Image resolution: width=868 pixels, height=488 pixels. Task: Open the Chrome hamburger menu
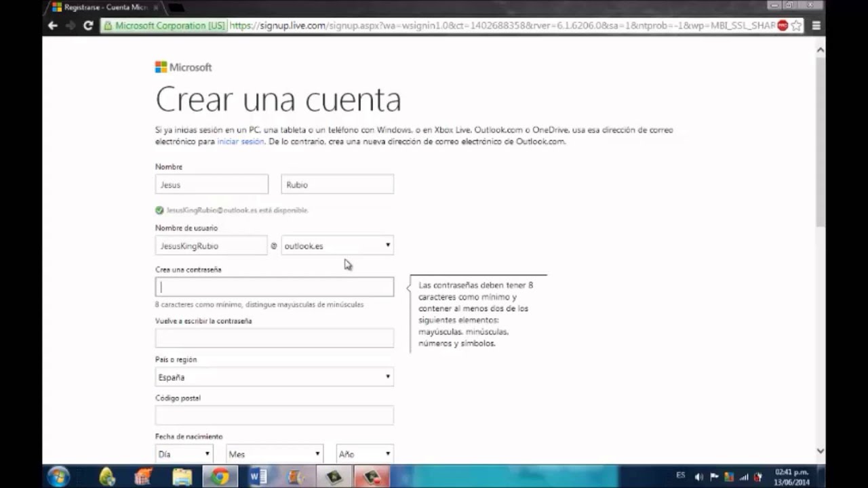coord(816,26)
